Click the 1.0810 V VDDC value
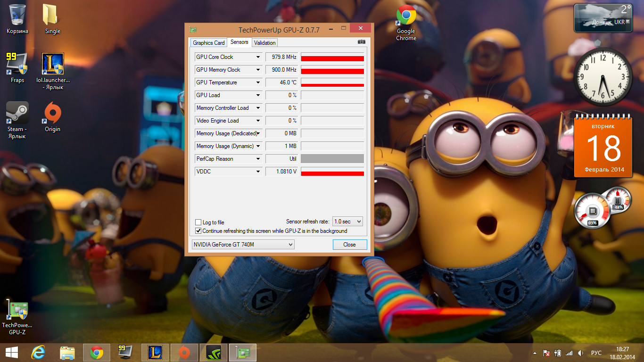 pos(282,172)
